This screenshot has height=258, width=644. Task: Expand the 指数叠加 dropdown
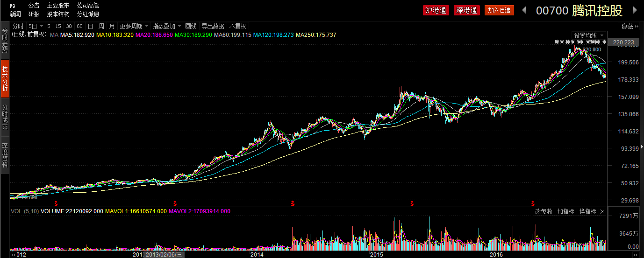(167, 26)
